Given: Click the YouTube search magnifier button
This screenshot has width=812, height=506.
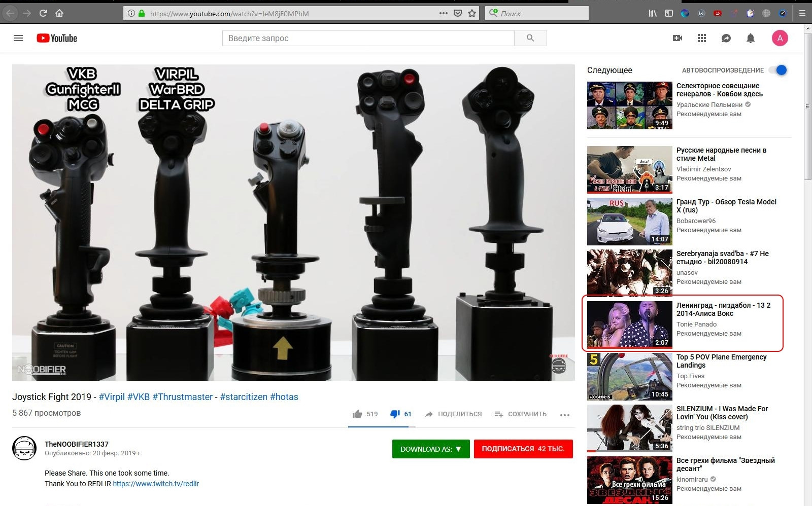Looking at the screenshot, I should [x=530, y=38].
